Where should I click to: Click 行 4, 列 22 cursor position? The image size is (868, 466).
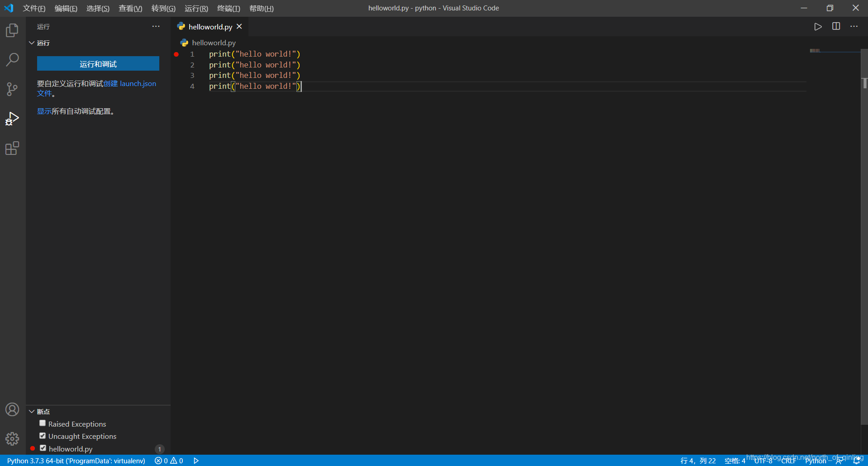[x=698, y=461]
